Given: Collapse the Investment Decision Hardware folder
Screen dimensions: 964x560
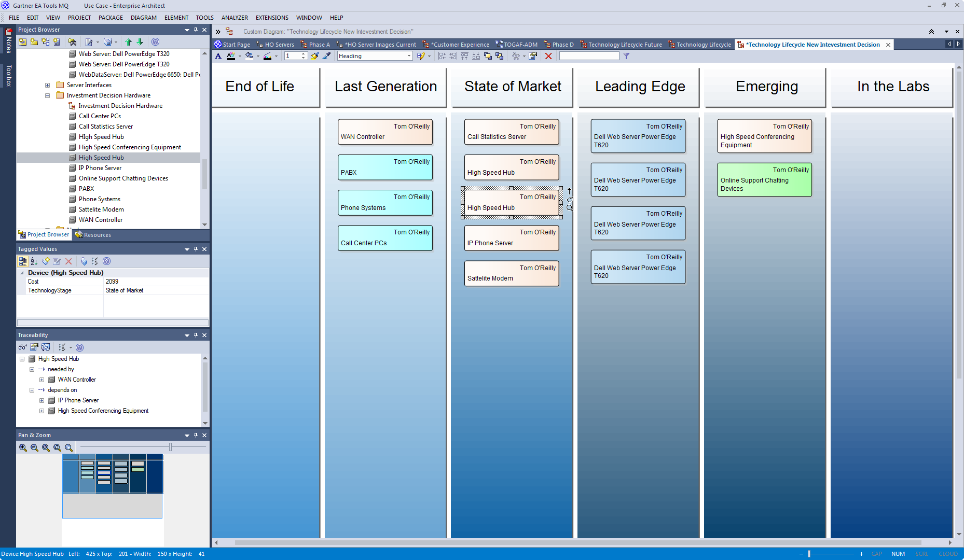Looking at the screenshot, I should point(47,95).
